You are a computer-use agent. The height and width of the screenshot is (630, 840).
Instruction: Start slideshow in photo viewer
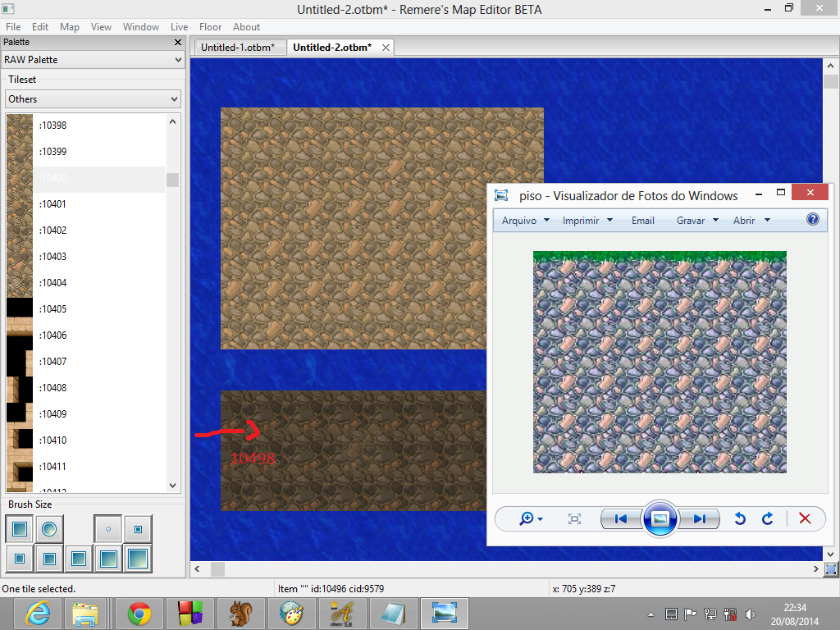click(x=660, y=518)
